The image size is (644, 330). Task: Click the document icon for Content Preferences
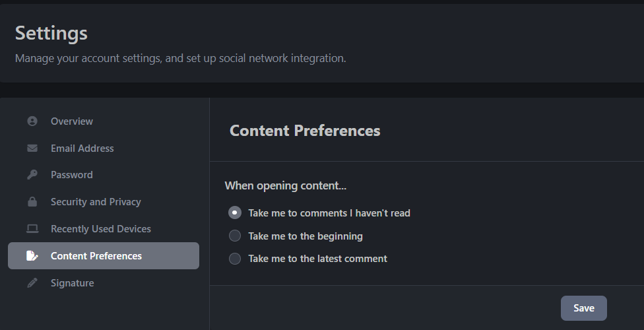(32, 256)
